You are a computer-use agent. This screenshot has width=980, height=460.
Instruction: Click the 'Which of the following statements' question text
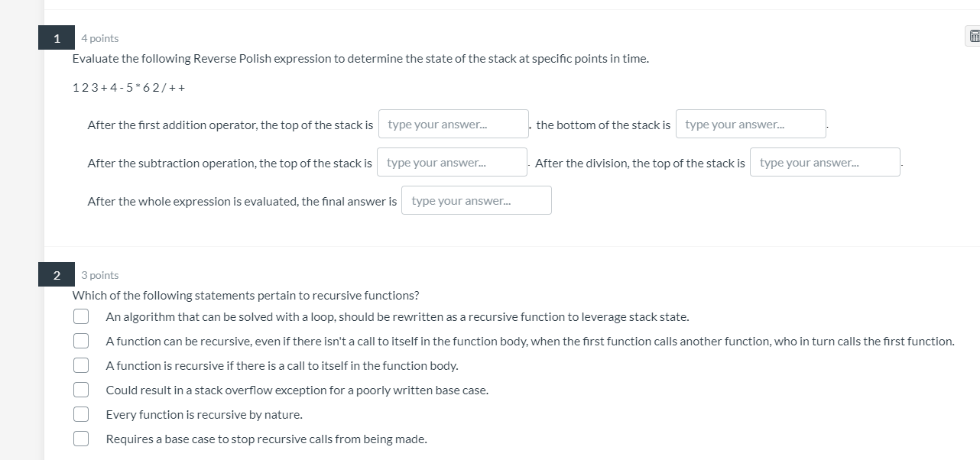245,295
